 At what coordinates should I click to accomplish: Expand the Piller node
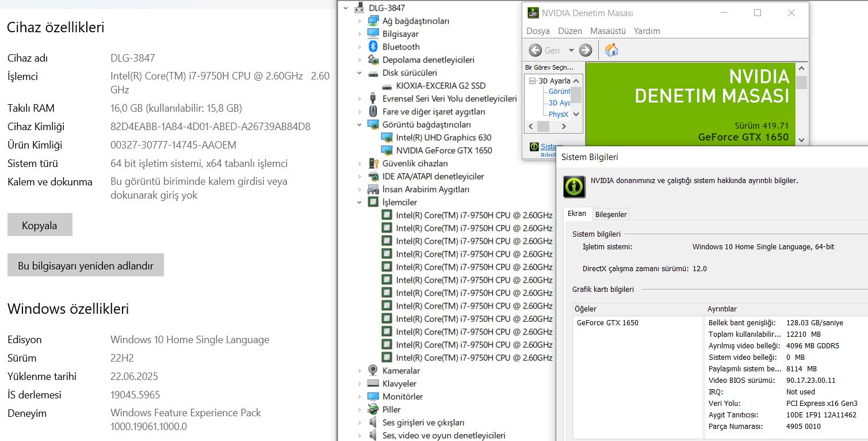coord(360,409)
